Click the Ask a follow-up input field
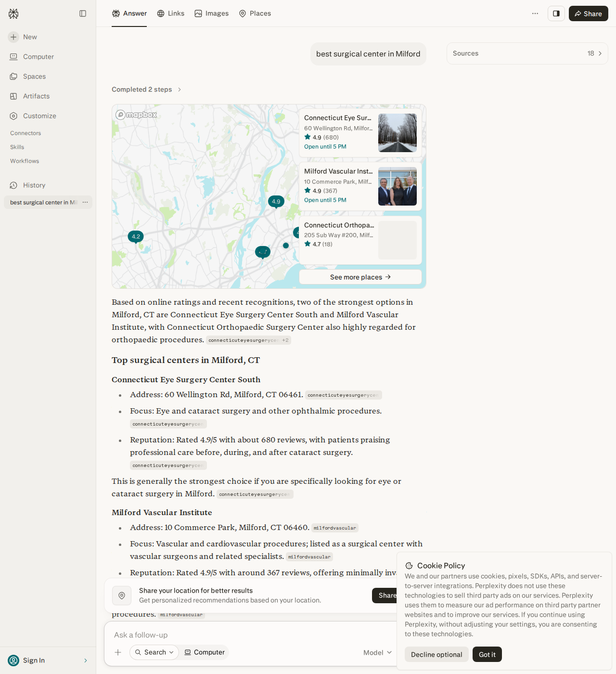Image resolution: width=616 pixels, height=674 pixels. (x=250, y=635)
